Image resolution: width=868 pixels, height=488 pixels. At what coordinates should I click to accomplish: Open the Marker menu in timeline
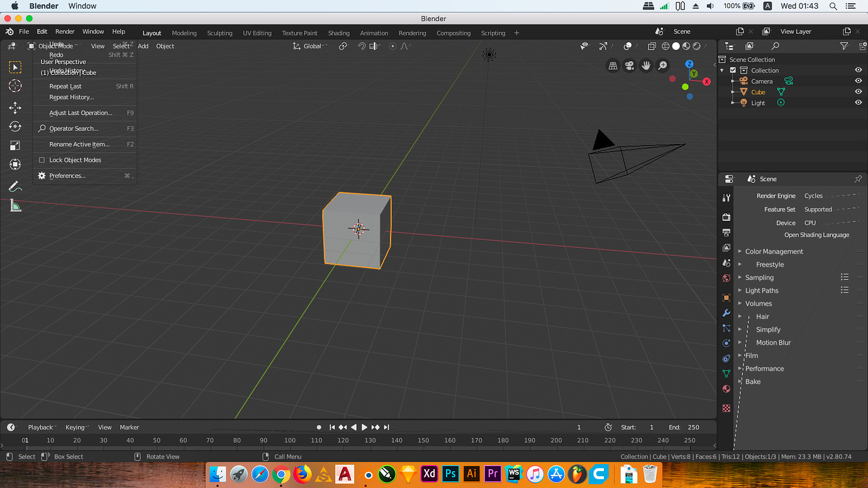[130, 427]
